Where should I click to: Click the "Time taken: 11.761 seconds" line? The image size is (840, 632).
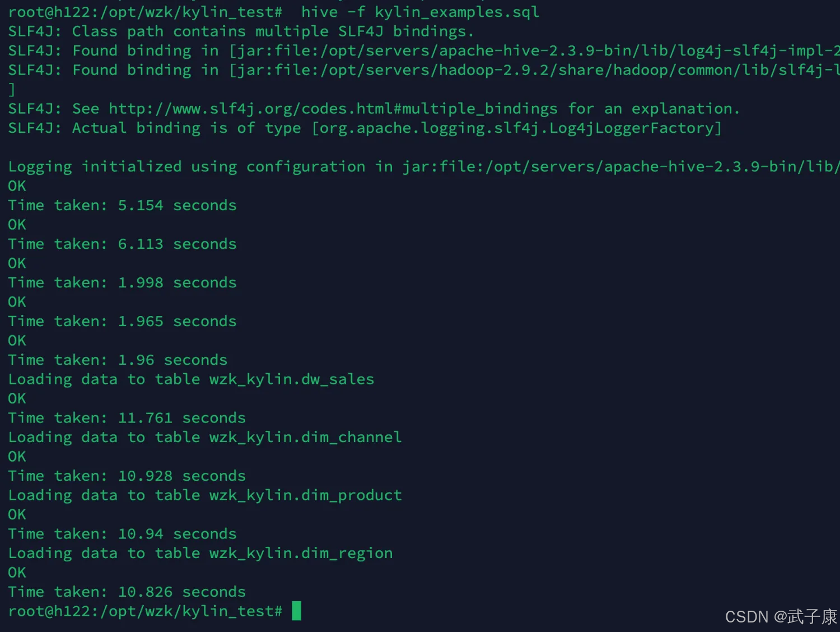point(127,418)
